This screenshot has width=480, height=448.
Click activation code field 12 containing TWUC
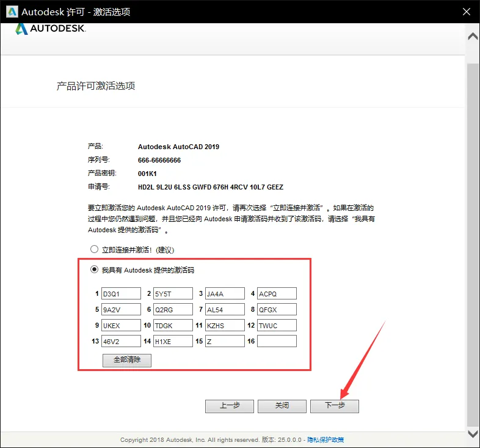[x=277, y=325]
